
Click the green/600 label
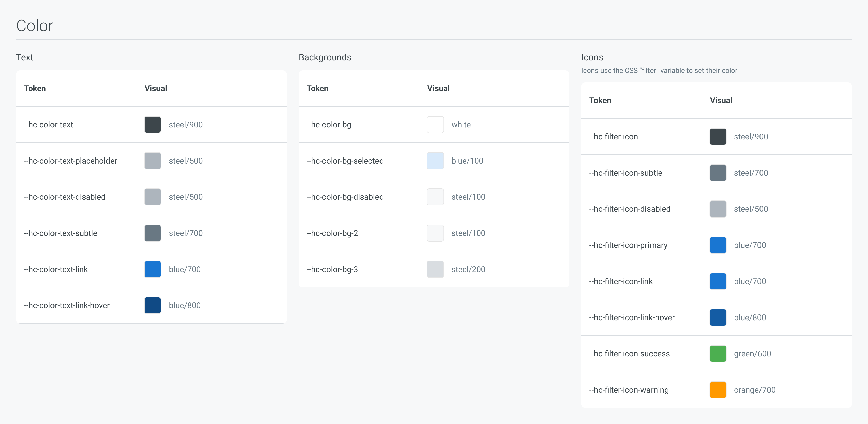point(752,354)
